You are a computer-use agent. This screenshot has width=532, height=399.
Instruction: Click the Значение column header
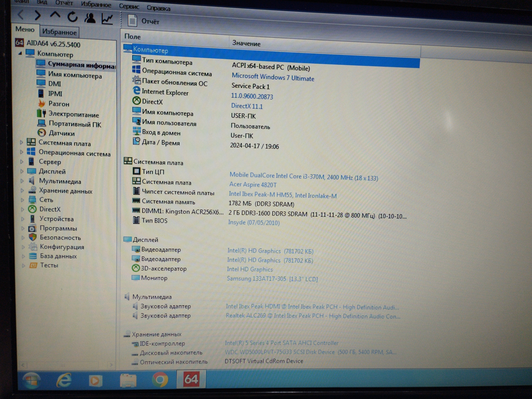tap(246, 43)
